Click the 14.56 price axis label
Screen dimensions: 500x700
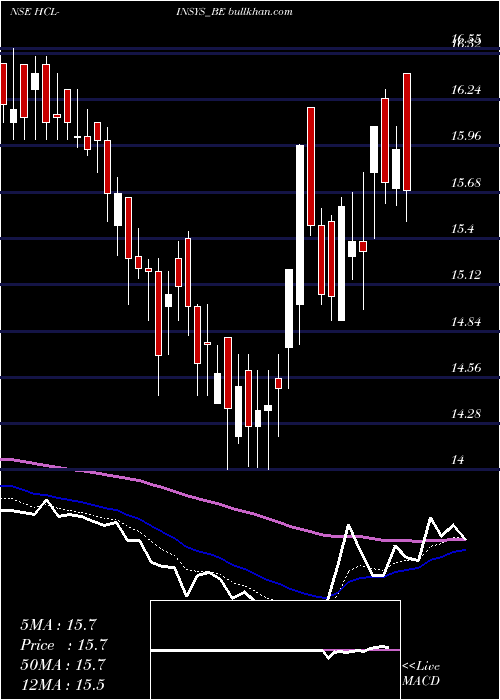(466, 368)
